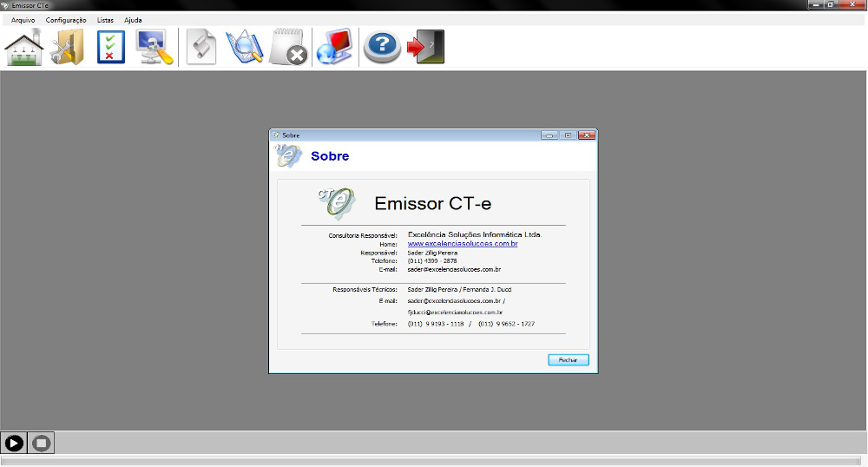
Task: Open the folder with wrench and screwdriver icon
Action: tap(67, 47)
